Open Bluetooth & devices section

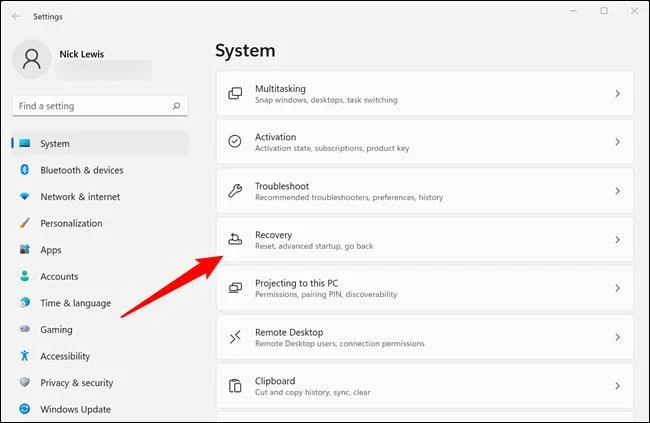click(100, 170)
